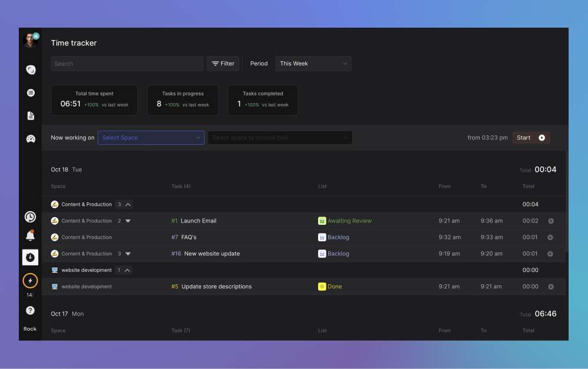
Task: Open the documents sidebar icon
Action: pyautogui.click(x=31, y=116)
